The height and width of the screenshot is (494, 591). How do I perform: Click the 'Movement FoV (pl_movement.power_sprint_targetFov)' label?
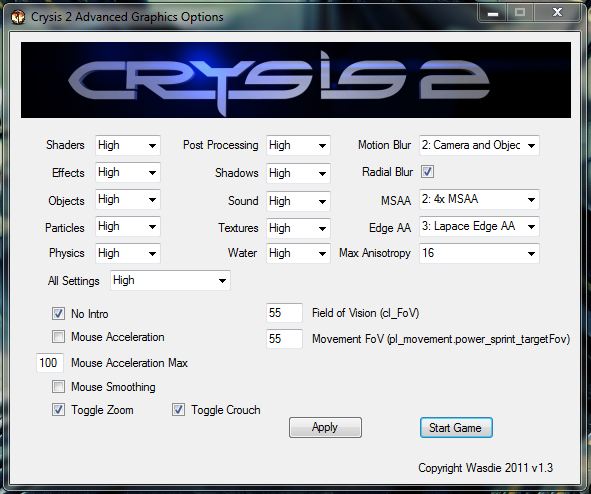tap(441, 339)
